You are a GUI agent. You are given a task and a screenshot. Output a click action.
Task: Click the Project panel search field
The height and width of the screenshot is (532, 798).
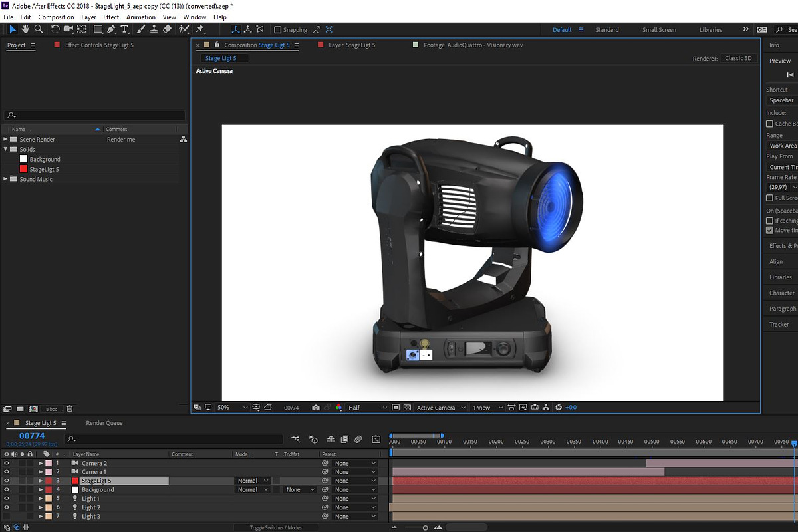94,115
